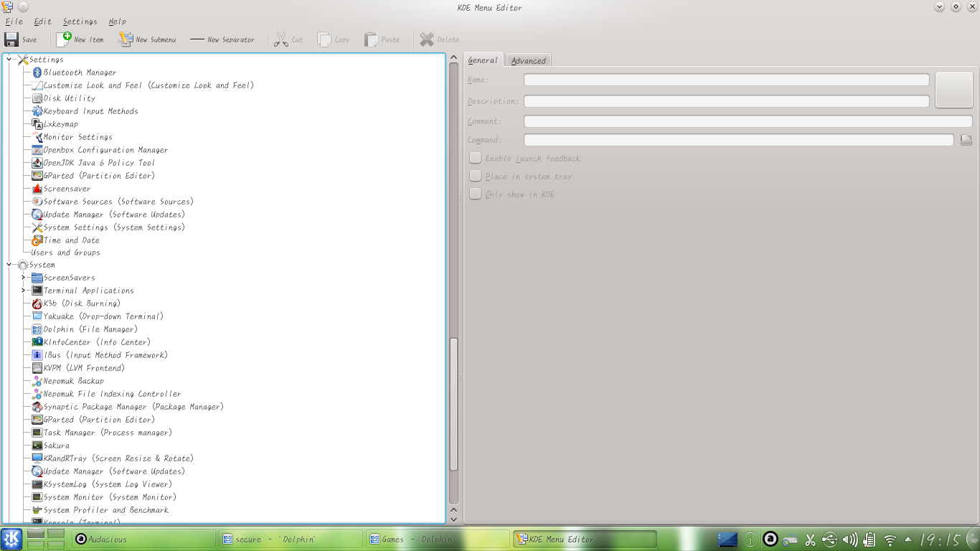Toggle Only show in KDE checkbox
Viewport: 980px width, 551px height.
pyautogui.click(x=475, y=194)
